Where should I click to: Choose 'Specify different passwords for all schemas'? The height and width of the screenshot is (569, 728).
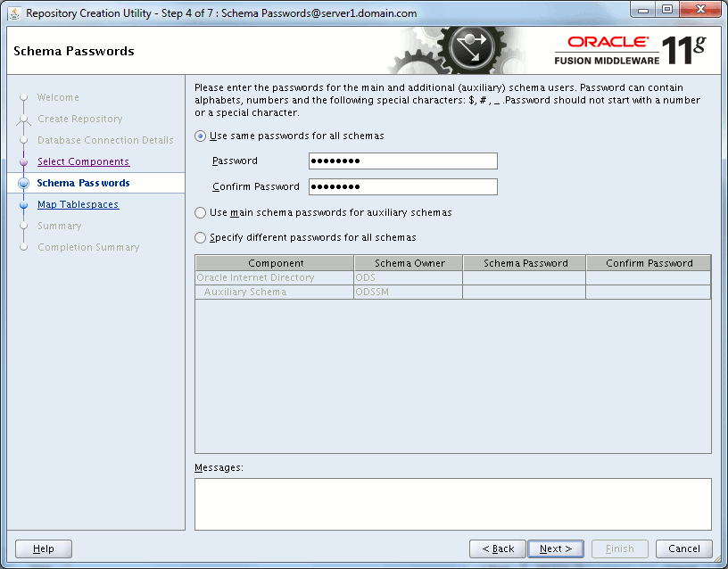(200, 237)
